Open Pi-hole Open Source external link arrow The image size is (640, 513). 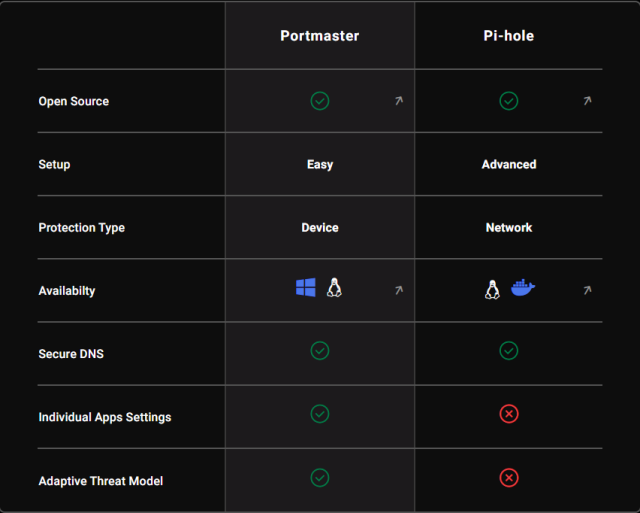tap(587, 101)
